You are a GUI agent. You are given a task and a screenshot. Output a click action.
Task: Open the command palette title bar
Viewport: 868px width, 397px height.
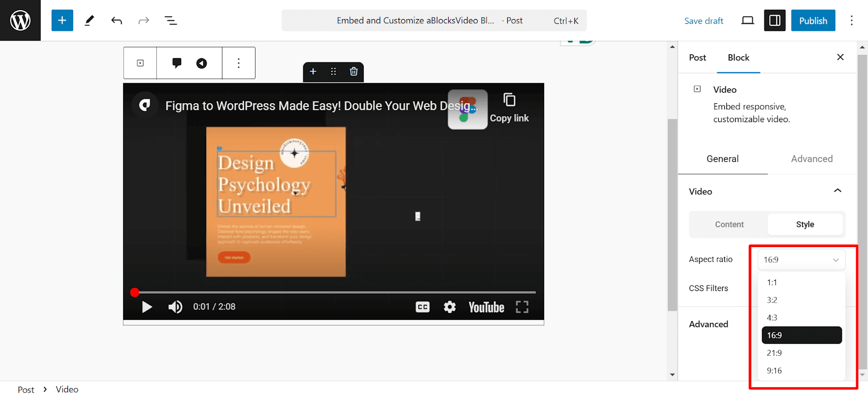tap(434, 21)
